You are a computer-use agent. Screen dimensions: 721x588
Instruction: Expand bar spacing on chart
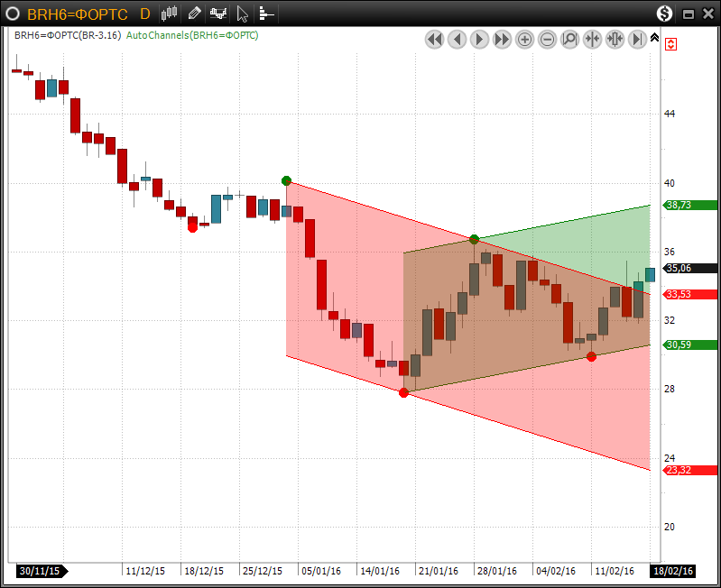coord(615,39)
